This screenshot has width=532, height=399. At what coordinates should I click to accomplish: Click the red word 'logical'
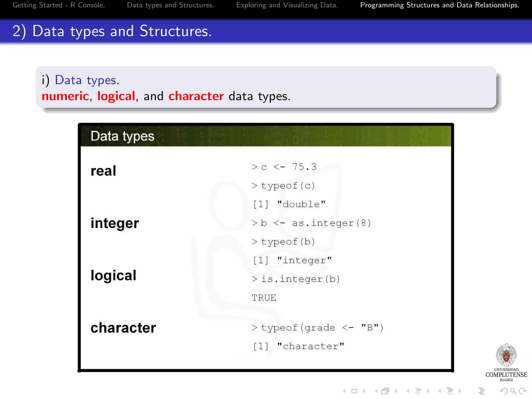[x=116, y=96]
